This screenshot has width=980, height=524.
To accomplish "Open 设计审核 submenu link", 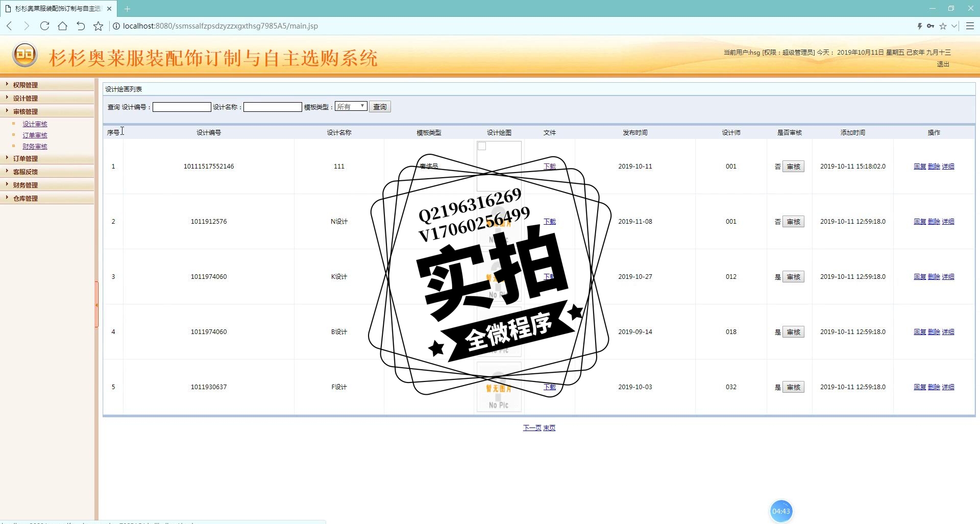I will [x=35, y=124].
